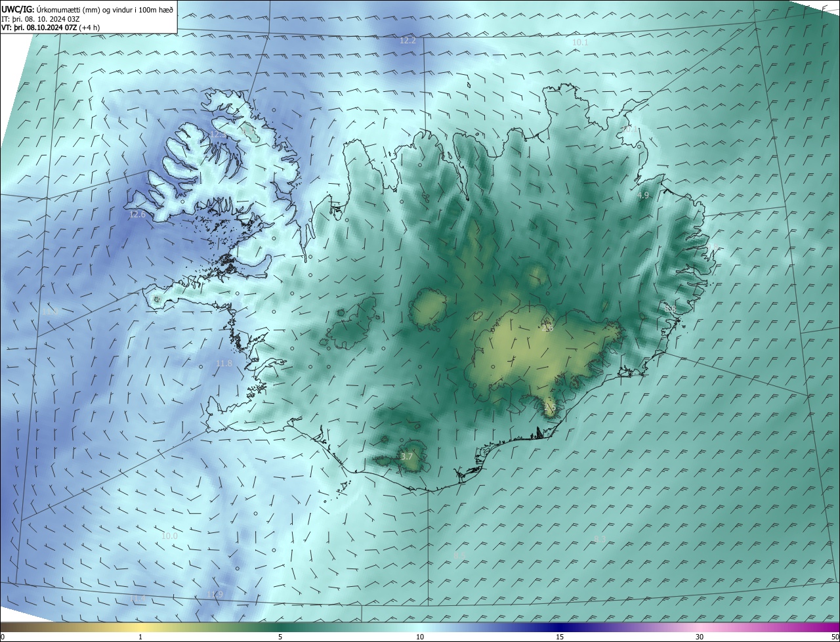Image resolution: width=840 pixels, height=642 pixels.
Task: Click the 12.2 value label on the map
Action: (408, 41)
